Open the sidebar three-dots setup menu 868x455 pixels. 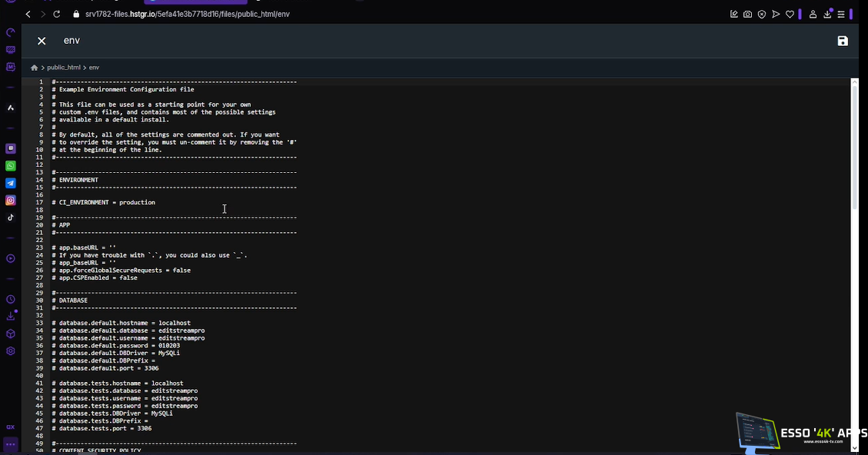click(x=11, y=444)
